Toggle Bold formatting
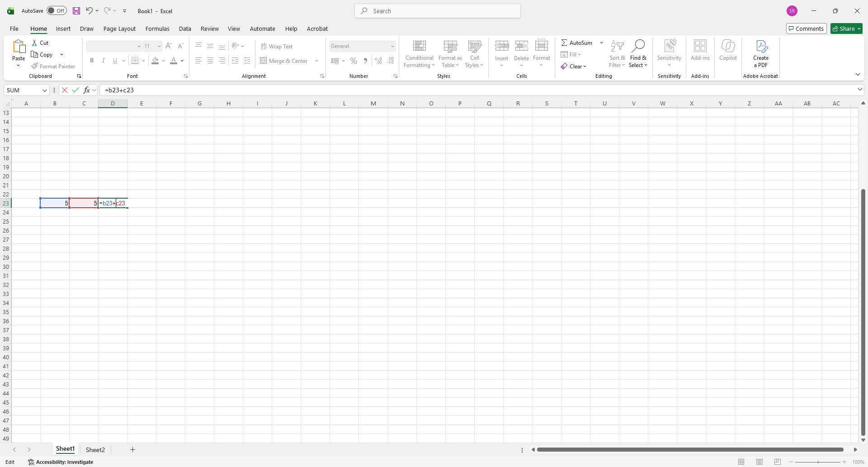Viewport: 868px width, 467px height. (92, 61)
